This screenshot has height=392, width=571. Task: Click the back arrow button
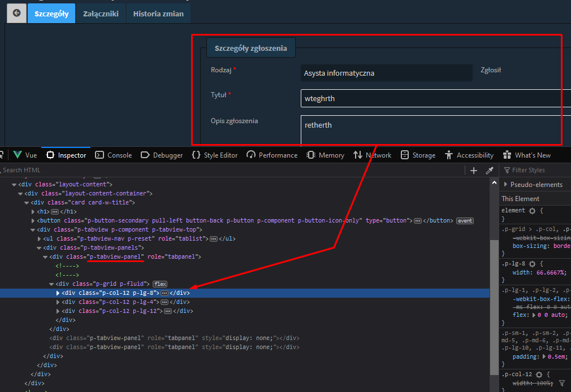(17, 14)
